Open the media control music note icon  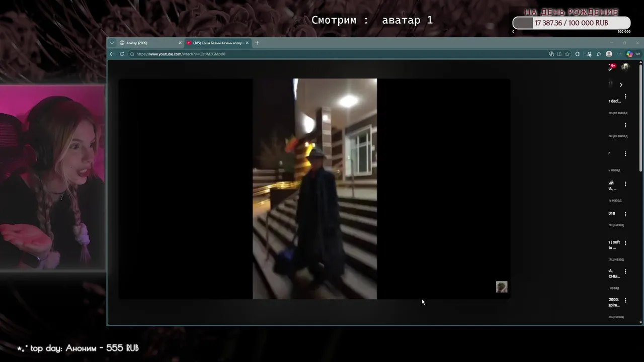pos(589,54)
